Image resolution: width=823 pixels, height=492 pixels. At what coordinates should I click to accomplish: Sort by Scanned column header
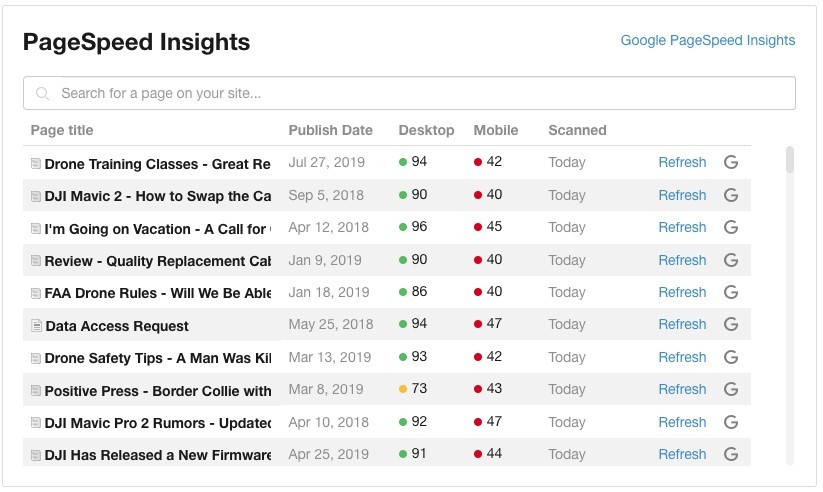577,130
